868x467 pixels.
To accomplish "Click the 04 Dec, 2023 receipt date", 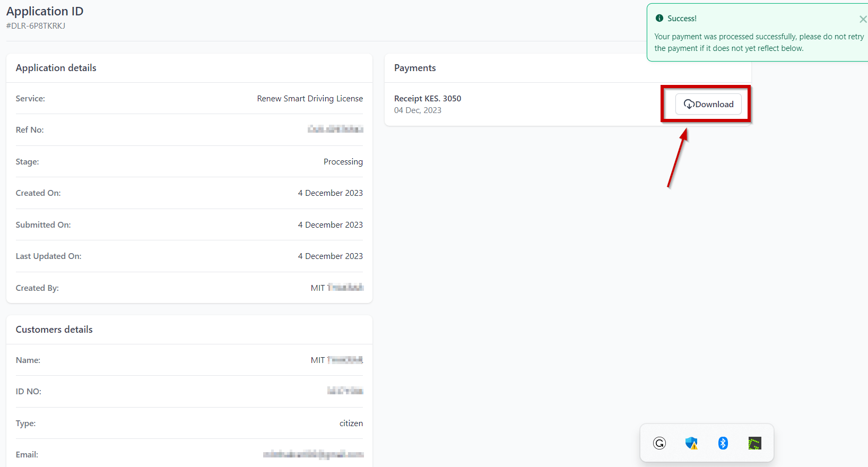I will [418, 110].
